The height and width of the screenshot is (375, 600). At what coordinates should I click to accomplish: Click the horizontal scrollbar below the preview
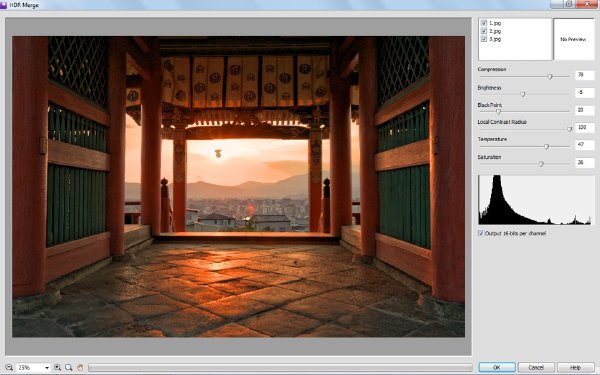(280, 368)
